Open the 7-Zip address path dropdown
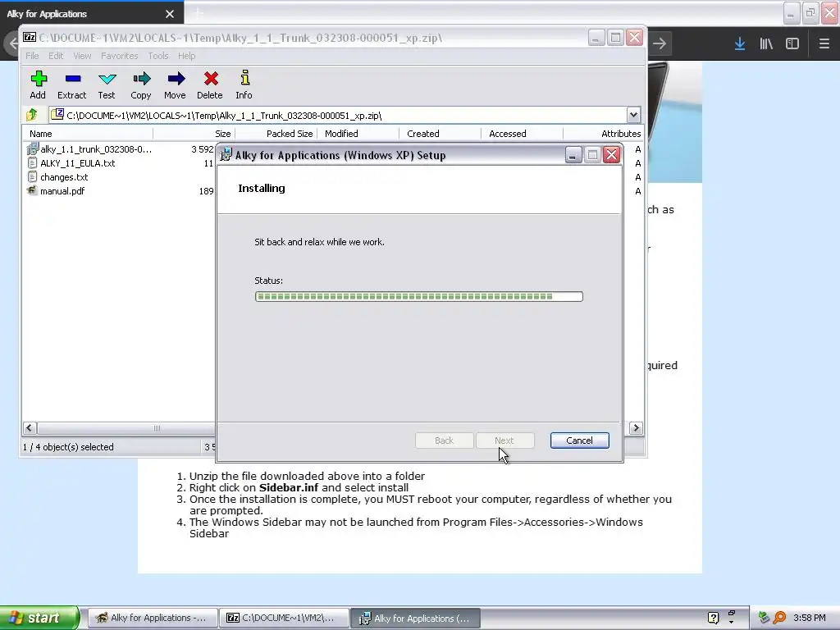840x630 pixels. pyautogui.click(x=633, y=115)
